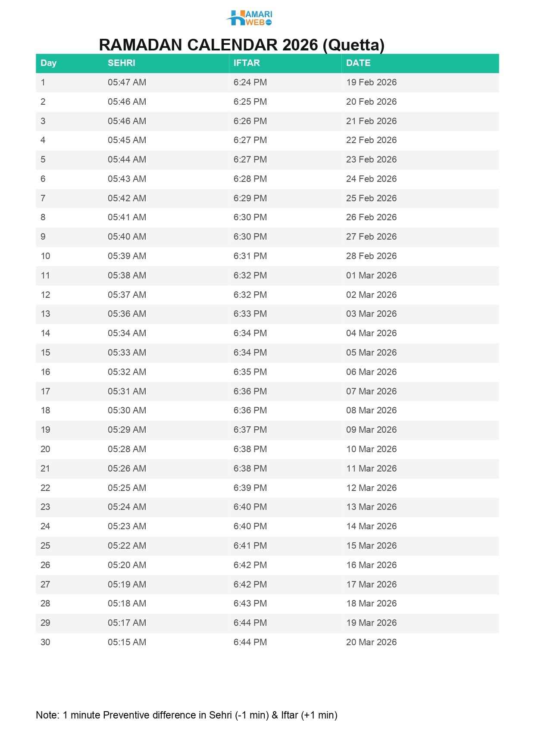Click the 05:47 AM sehri time

click(127, 82)
